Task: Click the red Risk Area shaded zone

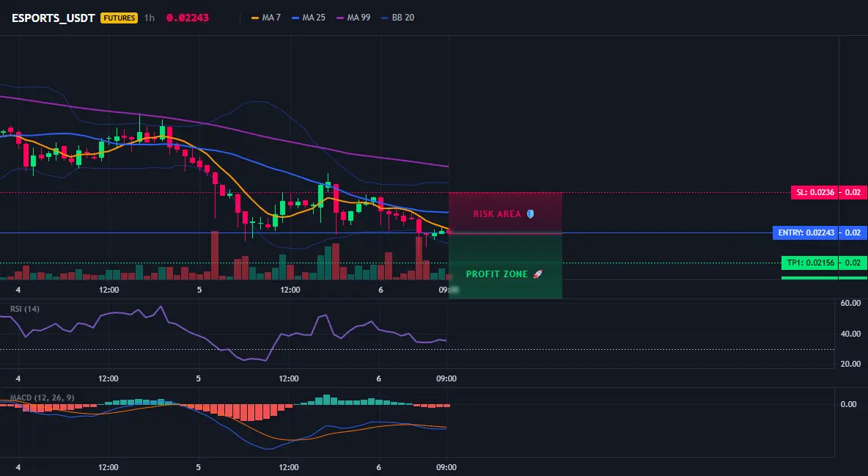Action: click(505, 213)
